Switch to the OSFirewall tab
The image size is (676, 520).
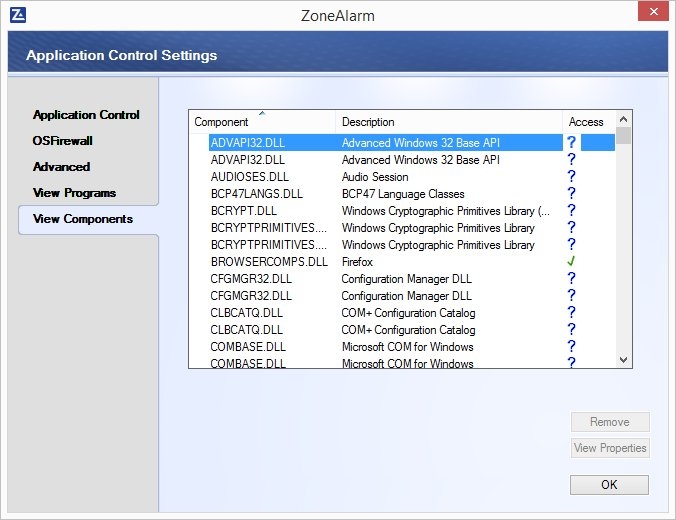click(x=63, y=141)
